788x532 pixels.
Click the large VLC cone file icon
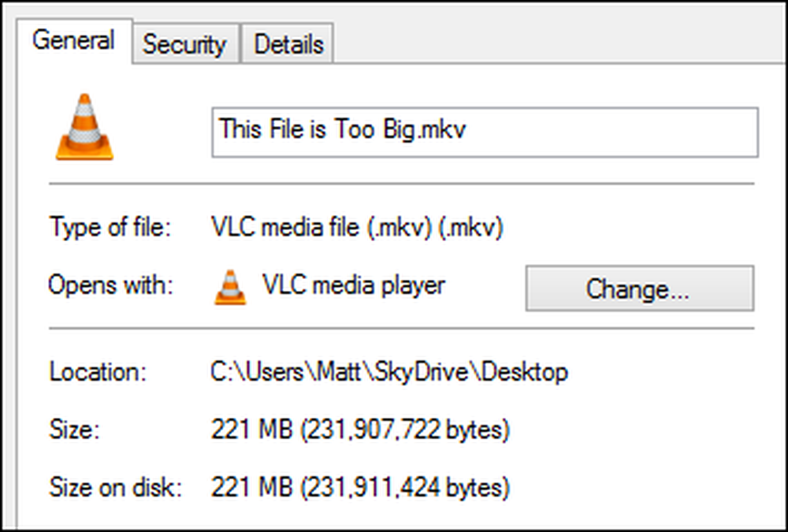coord(84,127)
